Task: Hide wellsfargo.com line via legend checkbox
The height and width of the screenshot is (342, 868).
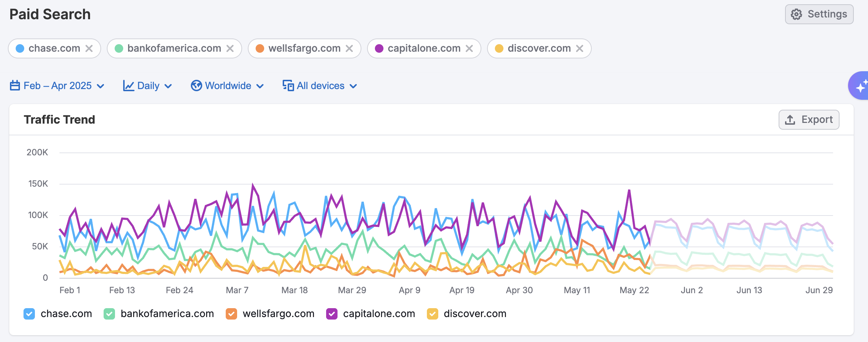Action: (x=231, y=314)
